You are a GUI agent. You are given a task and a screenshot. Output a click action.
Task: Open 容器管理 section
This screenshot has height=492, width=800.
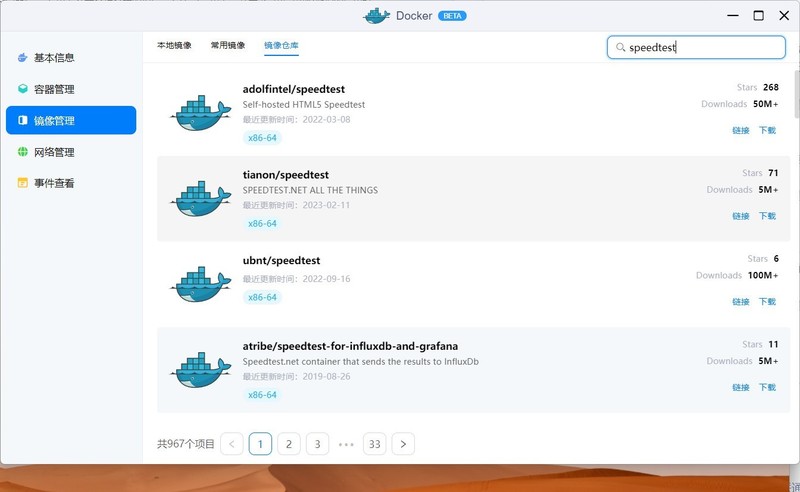(x=71, y=89)
